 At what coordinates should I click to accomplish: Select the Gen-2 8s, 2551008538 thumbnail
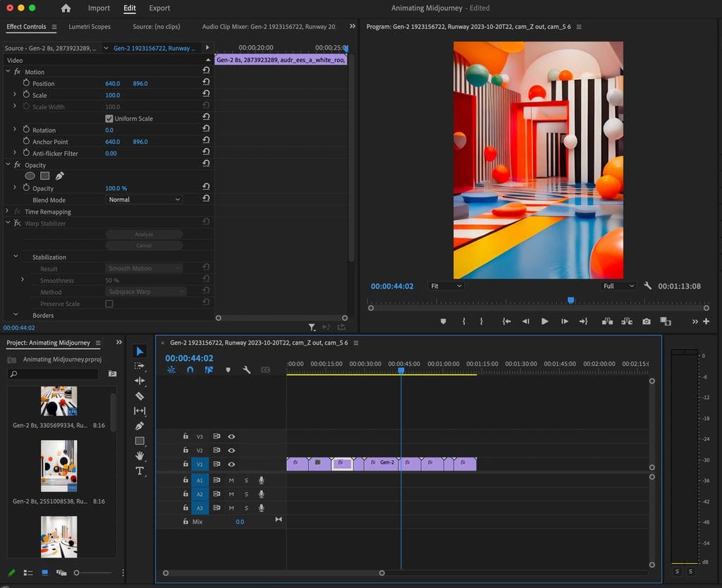pos(59,466)
